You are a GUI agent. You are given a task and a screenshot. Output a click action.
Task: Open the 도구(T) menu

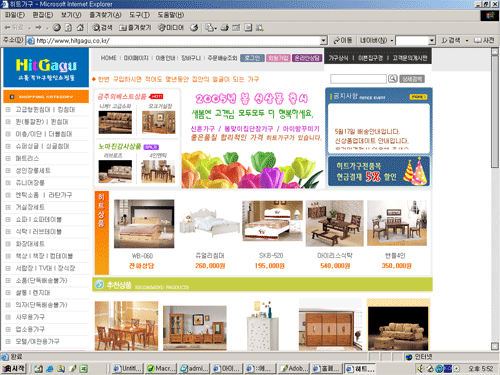pyautogui.click(x=139, y=15)
